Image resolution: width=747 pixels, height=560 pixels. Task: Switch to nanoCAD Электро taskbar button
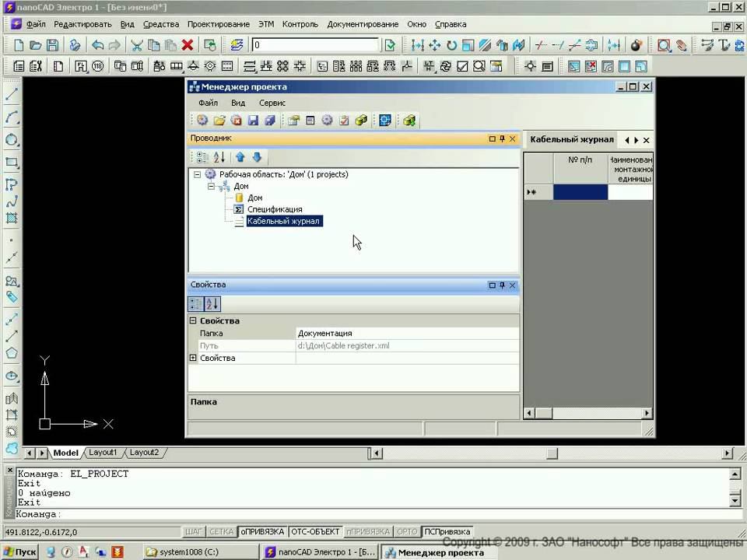pos(320,552)
